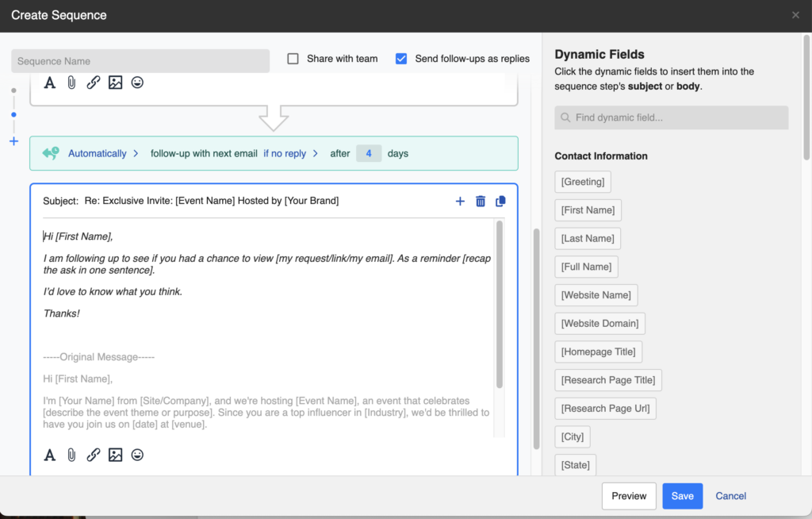Click the follow-up automation icon in the green bar
This screenshot has height=519, width=812.
click(49, 152)
